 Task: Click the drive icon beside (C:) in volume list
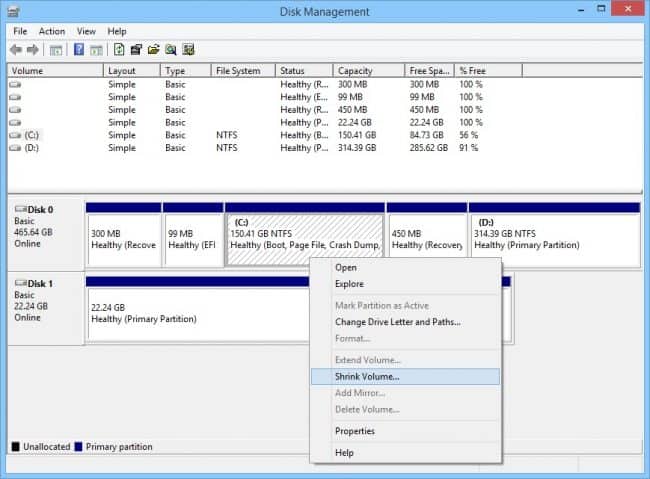(x=15, y=135)
